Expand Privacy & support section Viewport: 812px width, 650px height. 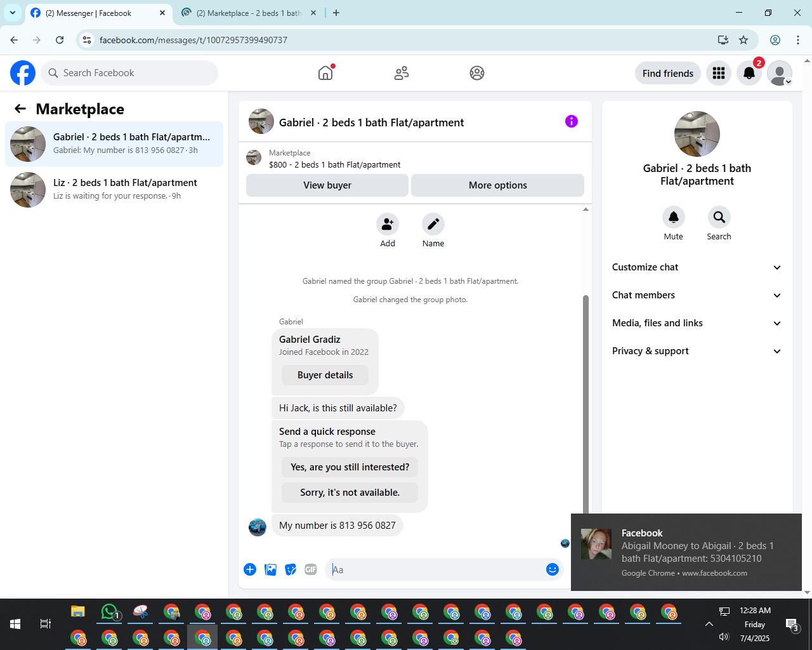[697, 351]
